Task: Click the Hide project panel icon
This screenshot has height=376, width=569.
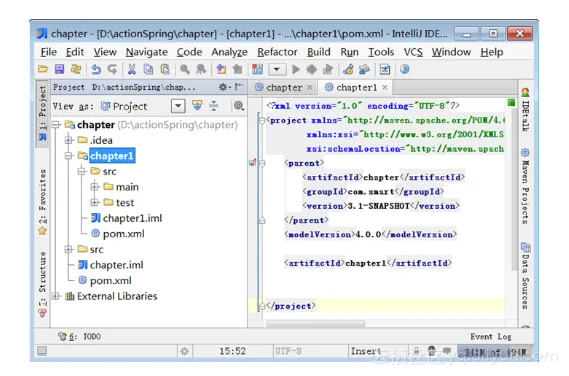Action: tap(238, 87)
